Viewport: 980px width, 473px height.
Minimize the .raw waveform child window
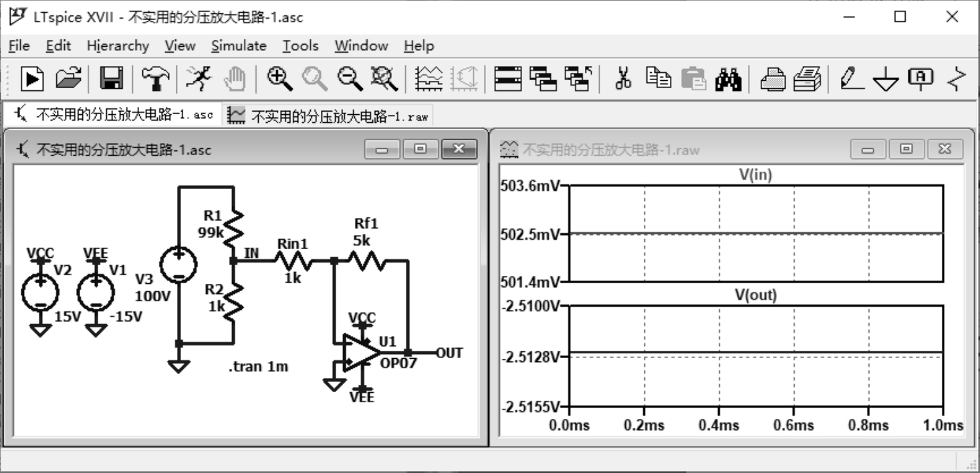point(868,150)
